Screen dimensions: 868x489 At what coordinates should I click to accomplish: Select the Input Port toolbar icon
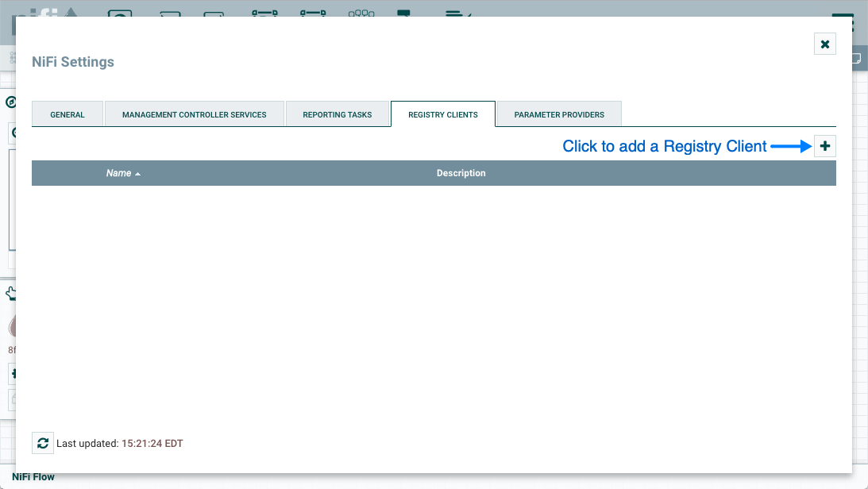coord(170,11)
